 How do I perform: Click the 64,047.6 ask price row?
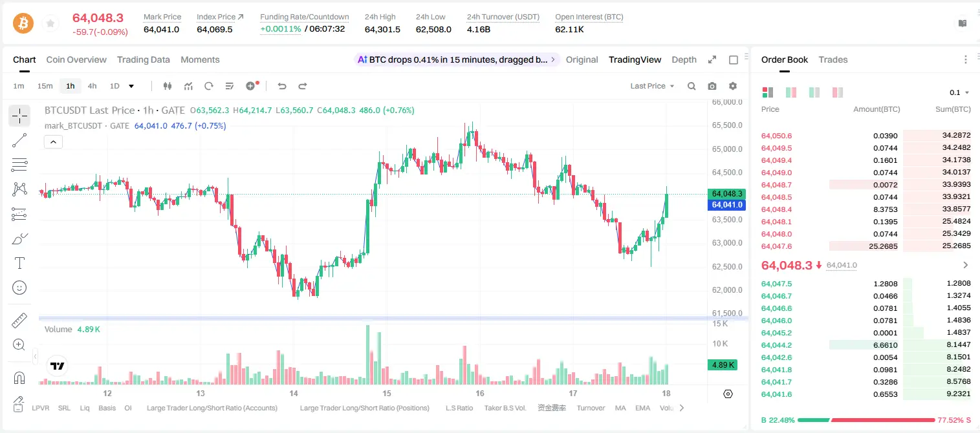[867, 246]
